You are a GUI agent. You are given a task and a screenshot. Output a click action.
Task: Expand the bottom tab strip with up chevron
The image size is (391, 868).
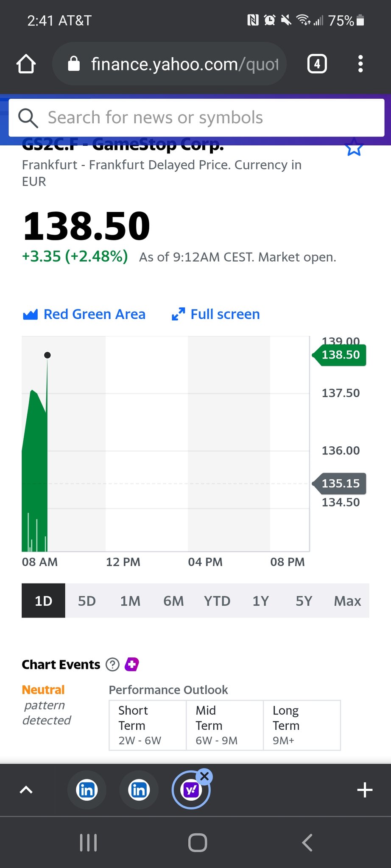(26, 790)
